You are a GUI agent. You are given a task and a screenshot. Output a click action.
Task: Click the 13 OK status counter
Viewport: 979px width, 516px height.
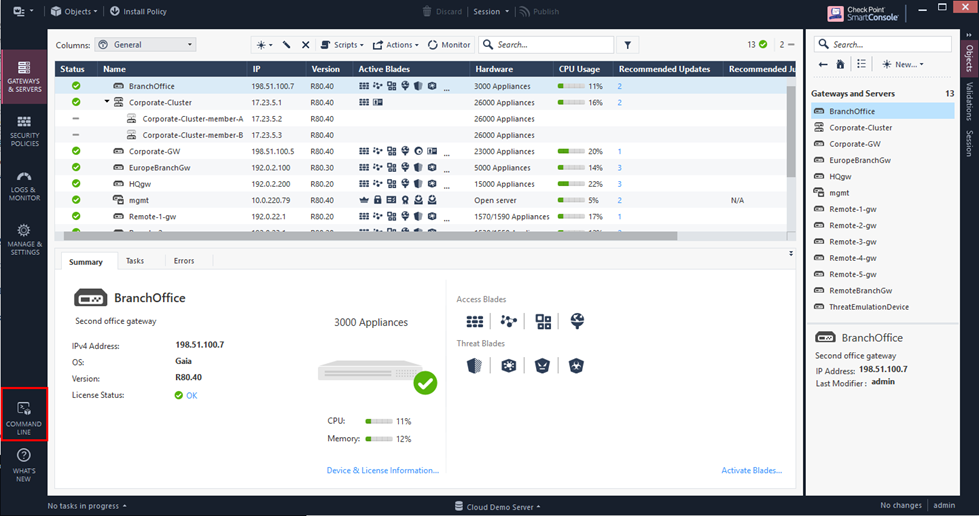[x=757, y=44]
